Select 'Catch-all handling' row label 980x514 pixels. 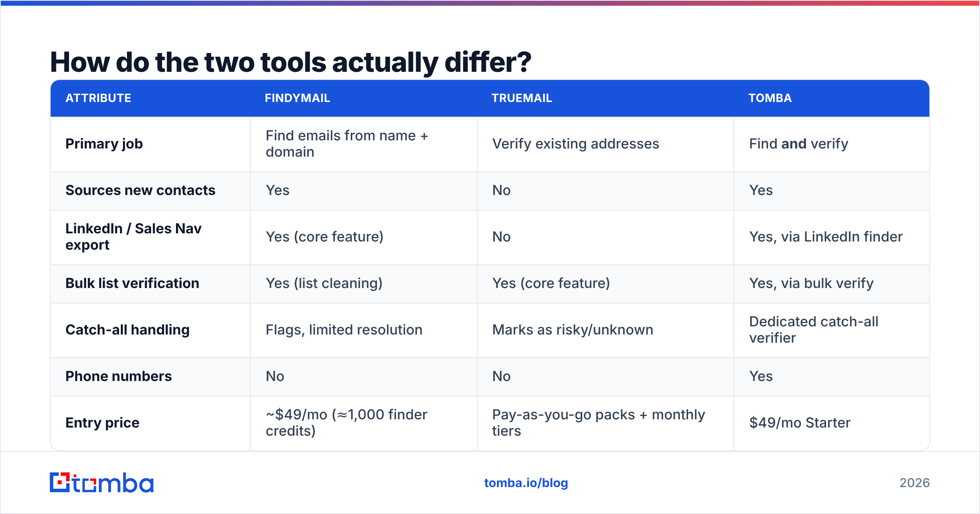tap(127, 330)
